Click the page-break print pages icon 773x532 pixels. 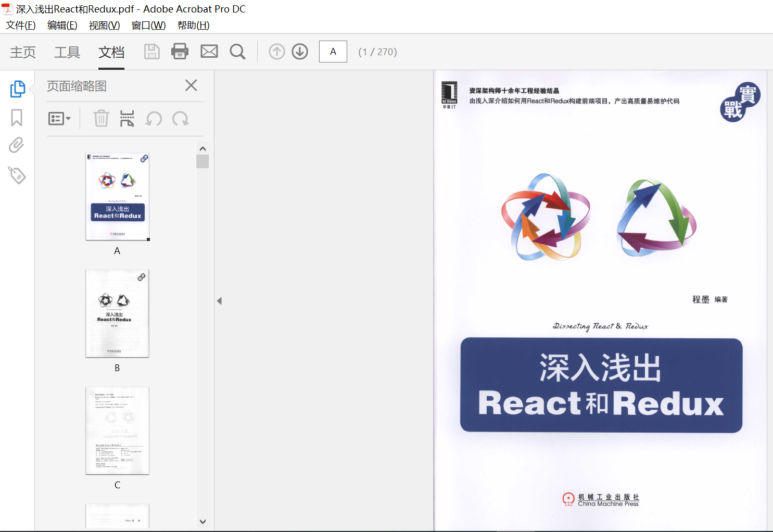(x=127, y=119)
